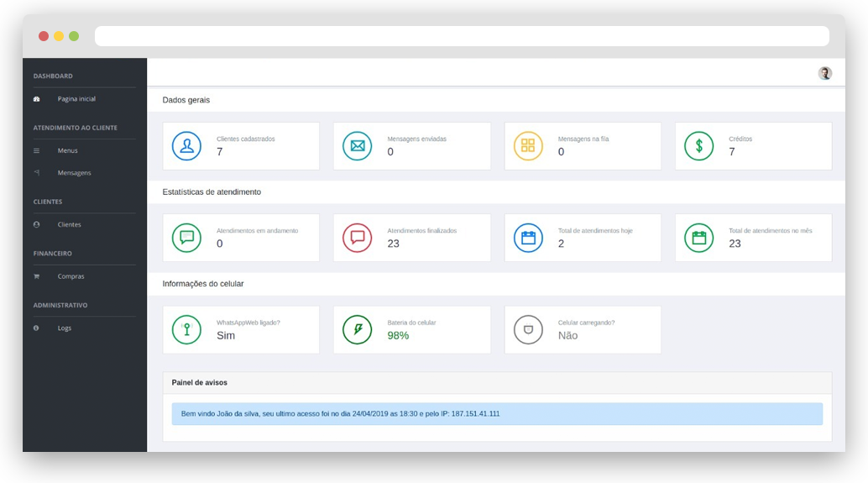Click the Total de atendimentos hoje calendar icon
Viewport: 868px width, 483px height.
click(528, 238)
